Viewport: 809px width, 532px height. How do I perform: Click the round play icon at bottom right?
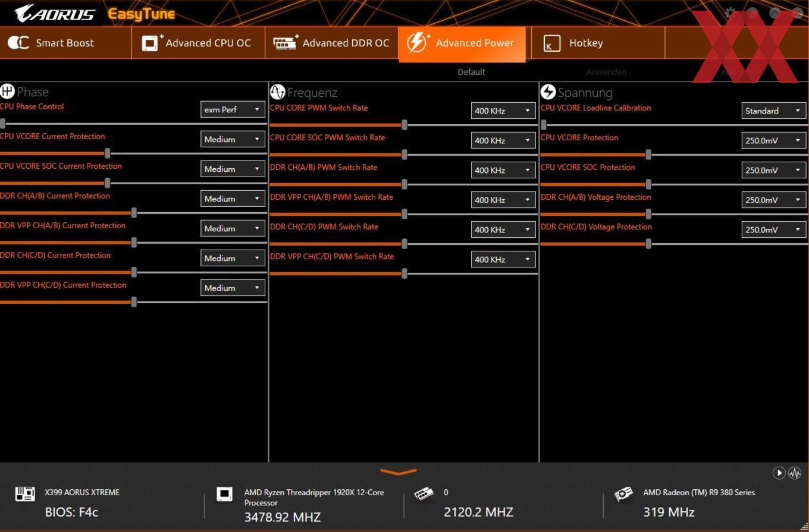coord(779,473)
